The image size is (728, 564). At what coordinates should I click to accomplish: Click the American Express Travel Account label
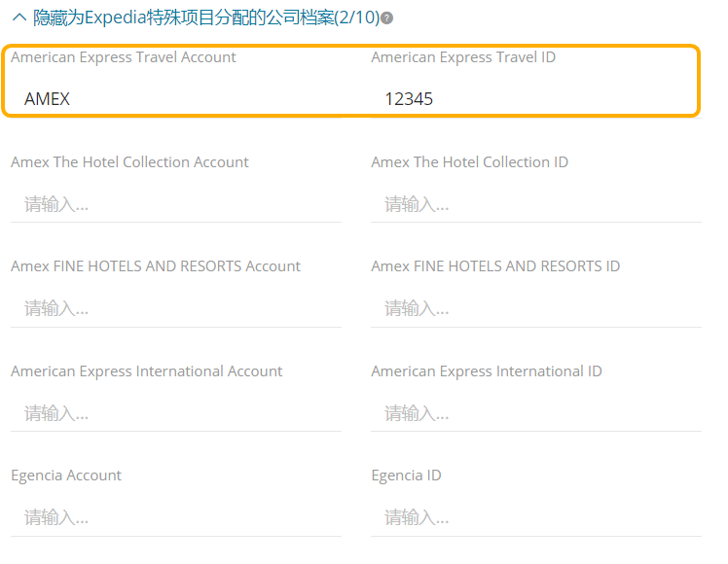point(124,57)
